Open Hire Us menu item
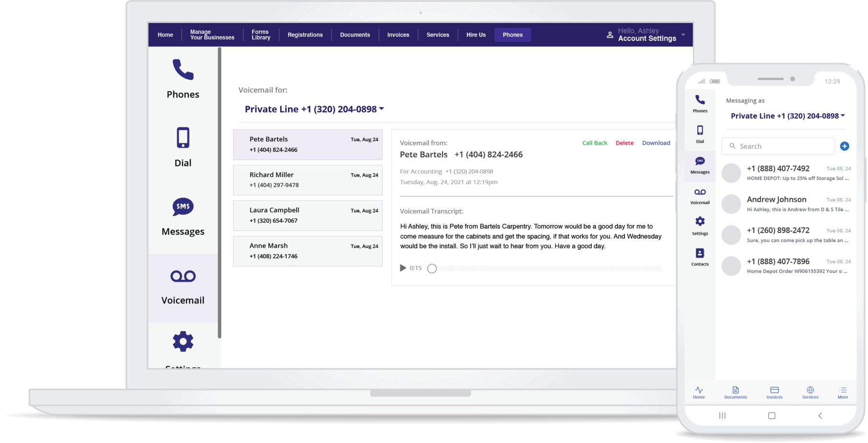 click(x=476, y=35)
